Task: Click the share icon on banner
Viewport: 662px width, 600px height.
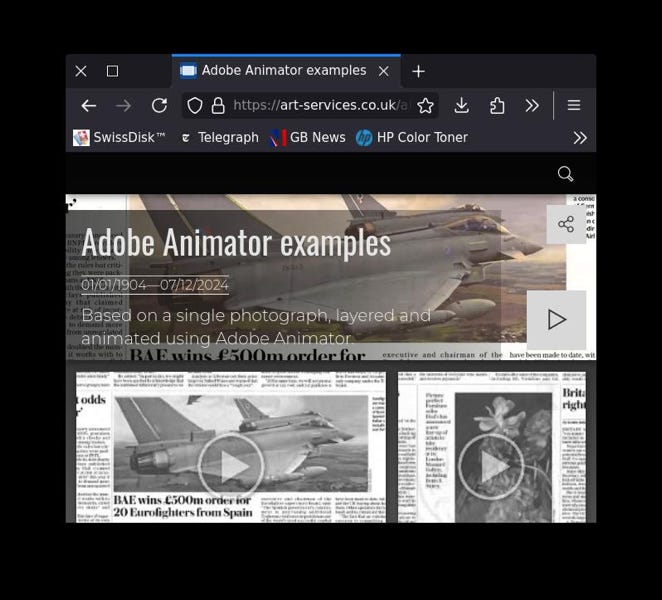Action: (566, 224)
